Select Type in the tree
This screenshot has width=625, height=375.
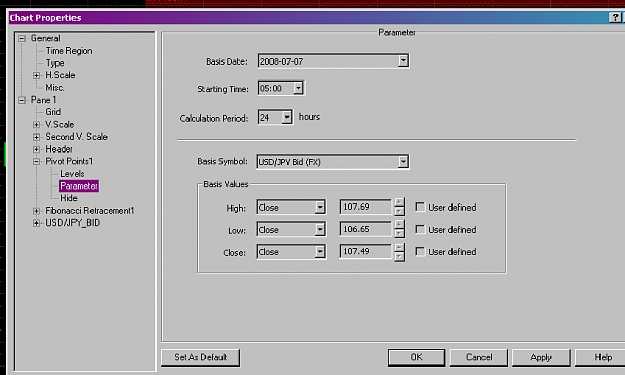point(55,63)
